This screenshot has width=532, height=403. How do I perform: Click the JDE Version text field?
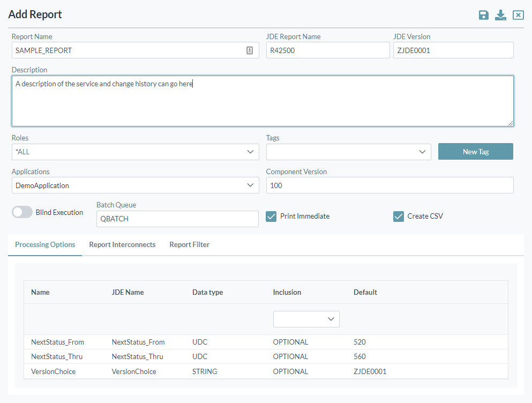coord(453,50)
